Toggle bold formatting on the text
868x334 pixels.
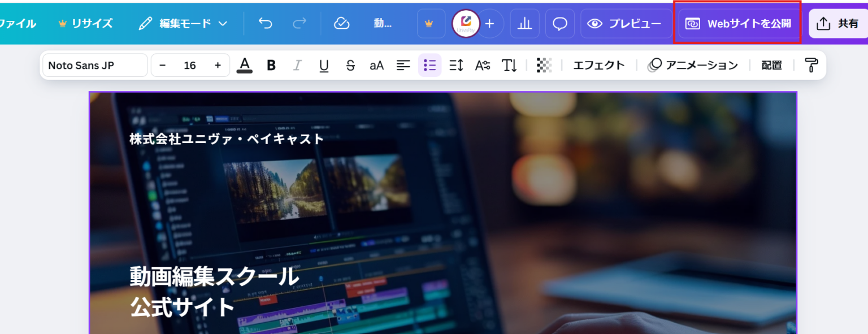tap(271, 65)
